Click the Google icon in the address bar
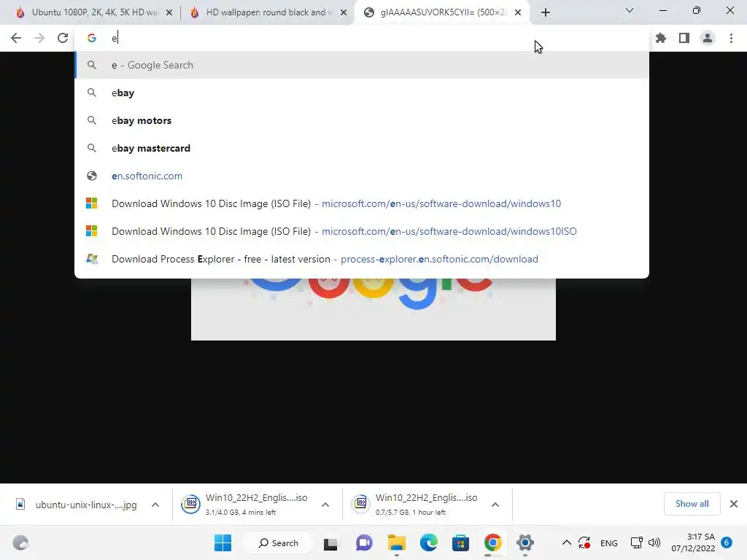The width and height of the screenshot is (747, 560). (91, 38)
